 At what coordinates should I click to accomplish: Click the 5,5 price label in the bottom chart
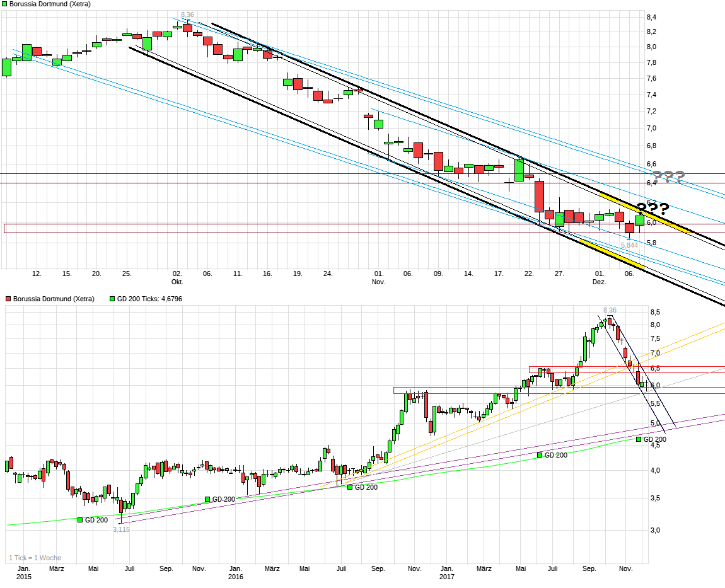(x=655, y=403)
